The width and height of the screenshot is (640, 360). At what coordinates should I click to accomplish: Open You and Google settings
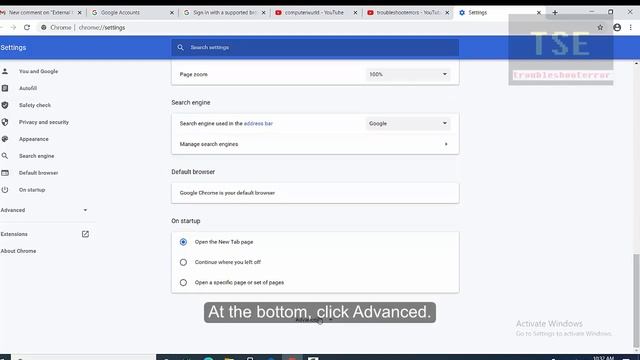pyautogui.click(x=38, y=71)
